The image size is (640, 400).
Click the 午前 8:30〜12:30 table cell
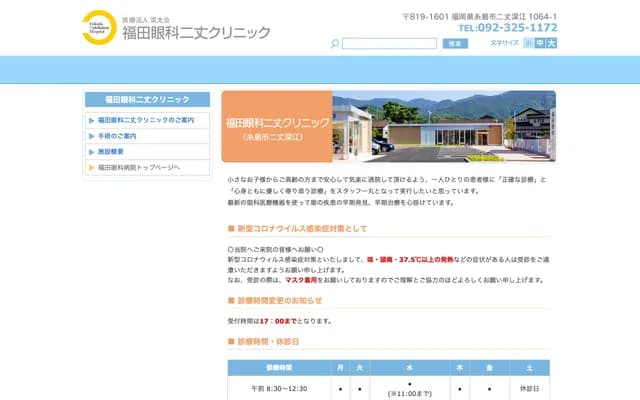click(279, 389)
